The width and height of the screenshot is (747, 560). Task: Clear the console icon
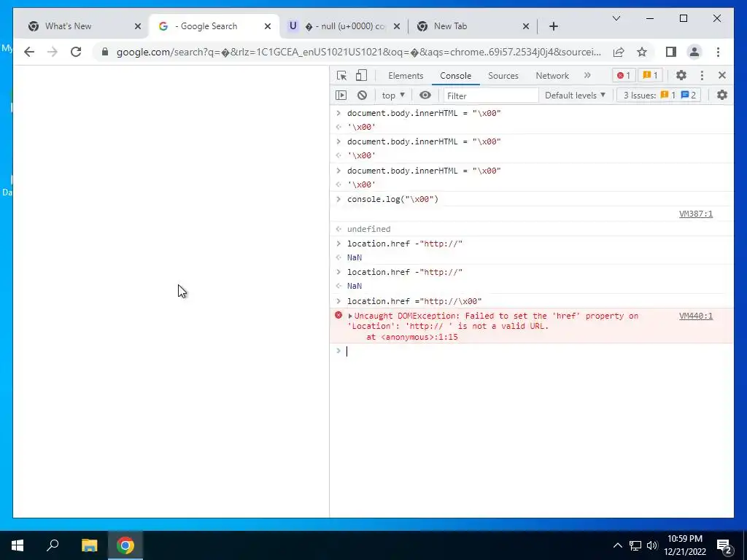click(362, 96)
